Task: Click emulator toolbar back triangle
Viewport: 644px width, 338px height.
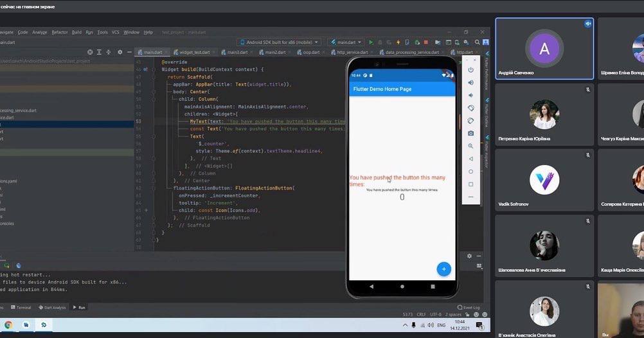Action: tap(471, 159)
